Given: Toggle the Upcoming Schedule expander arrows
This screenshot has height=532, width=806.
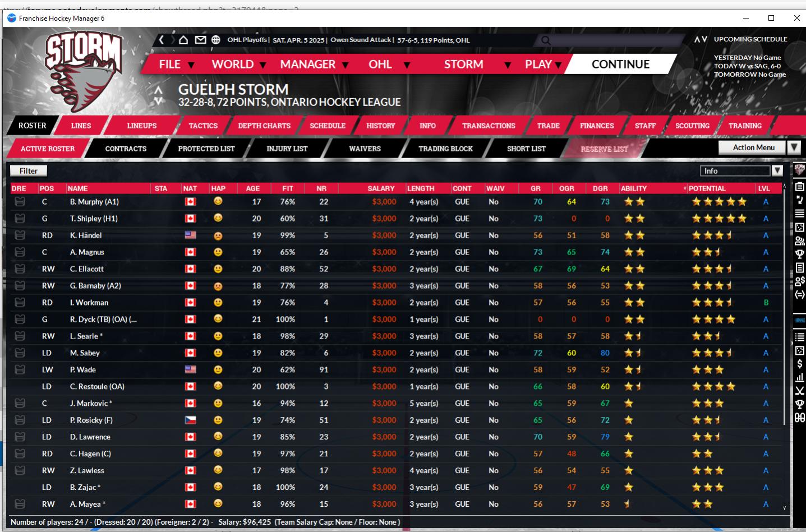Looking at the screenshot, I should (x=701, y=39).
